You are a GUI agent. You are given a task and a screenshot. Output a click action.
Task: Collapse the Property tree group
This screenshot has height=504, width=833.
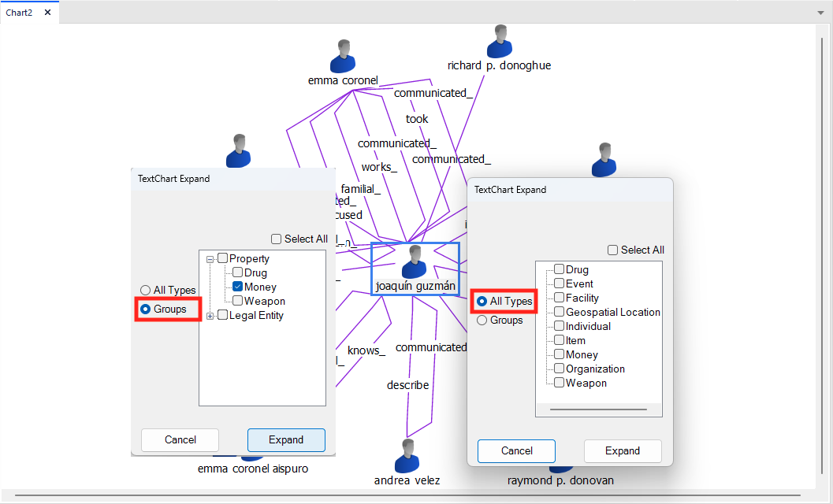click(x=210, y=259)
